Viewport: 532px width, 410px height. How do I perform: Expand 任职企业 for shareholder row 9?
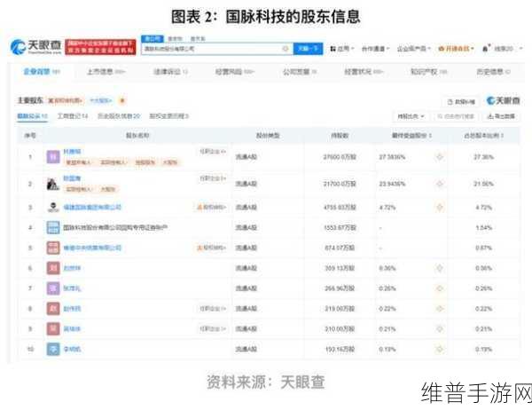pyautogui.click(x=213, y=329)
